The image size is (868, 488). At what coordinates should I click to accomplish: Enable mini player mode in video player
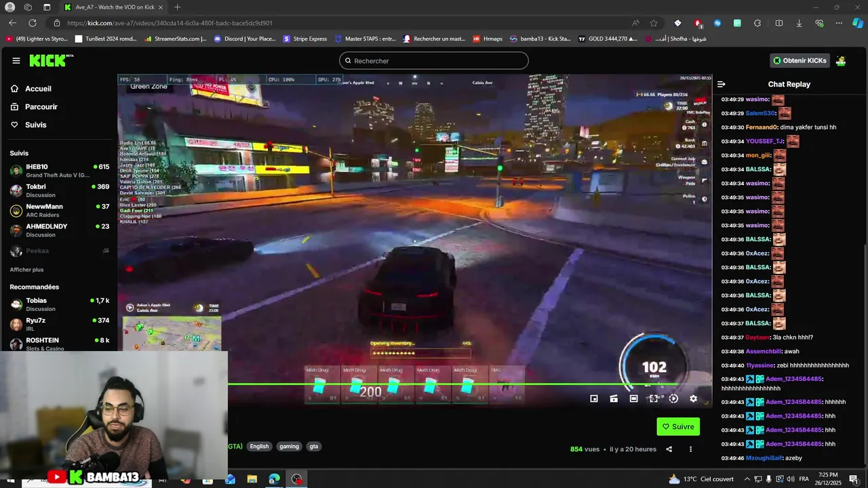point(594,399)
